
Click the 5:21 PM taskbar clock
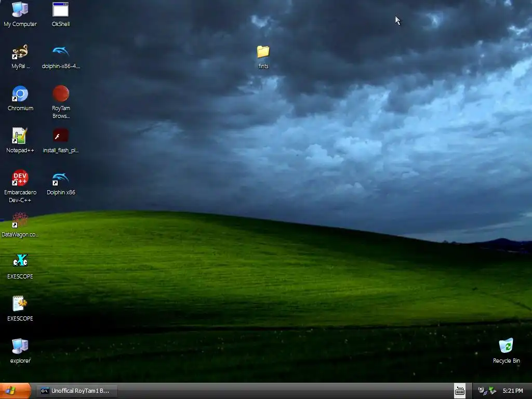[x=513, y=391]
